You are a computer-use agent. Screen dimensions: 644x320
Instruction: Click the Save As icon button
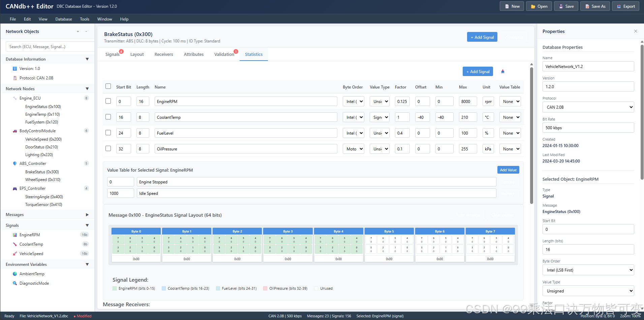click(595, 6)
